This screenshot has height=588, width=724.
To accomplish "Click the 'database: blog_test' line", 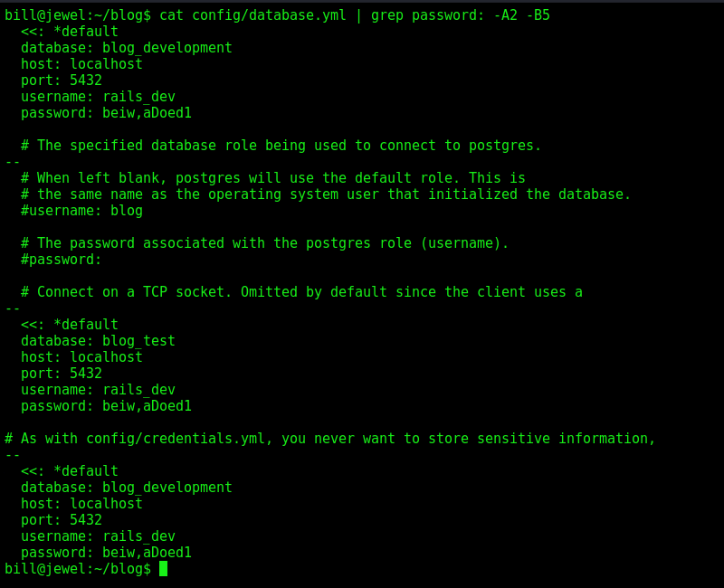I will click(98, 341).
